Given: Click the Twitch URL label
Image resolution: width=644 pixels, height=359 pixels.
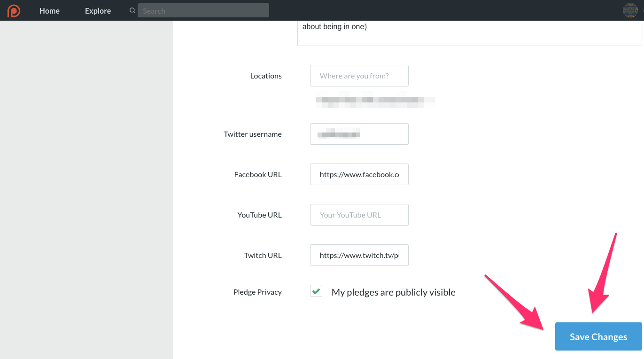Looking at the screenshot, I should click(x=263, y=255).
